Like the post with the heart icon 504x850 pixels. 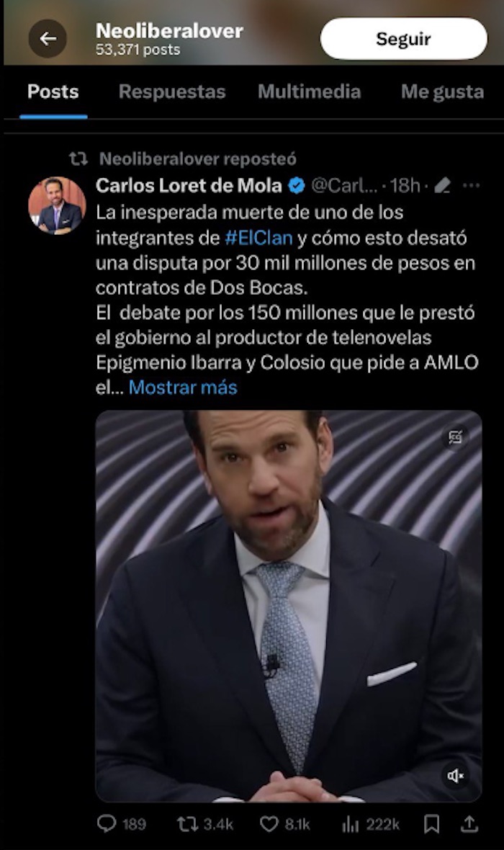tap(269, 824)
